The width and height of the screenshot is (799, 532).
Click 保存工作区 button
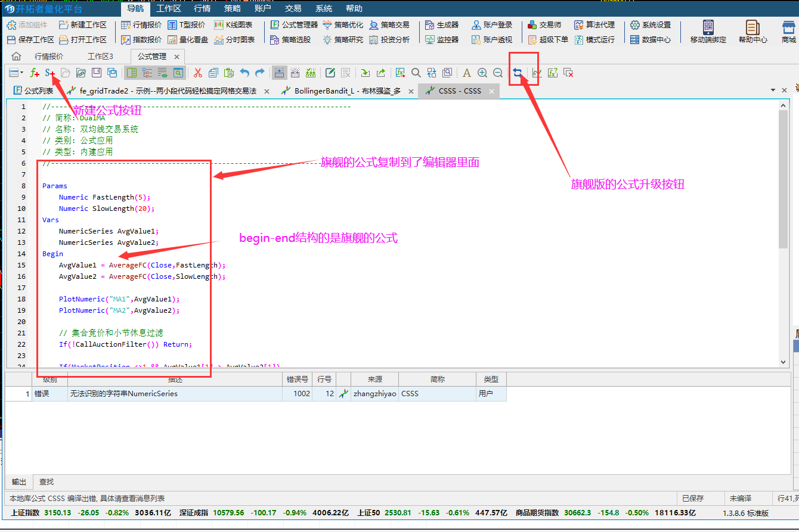point(30,39)
